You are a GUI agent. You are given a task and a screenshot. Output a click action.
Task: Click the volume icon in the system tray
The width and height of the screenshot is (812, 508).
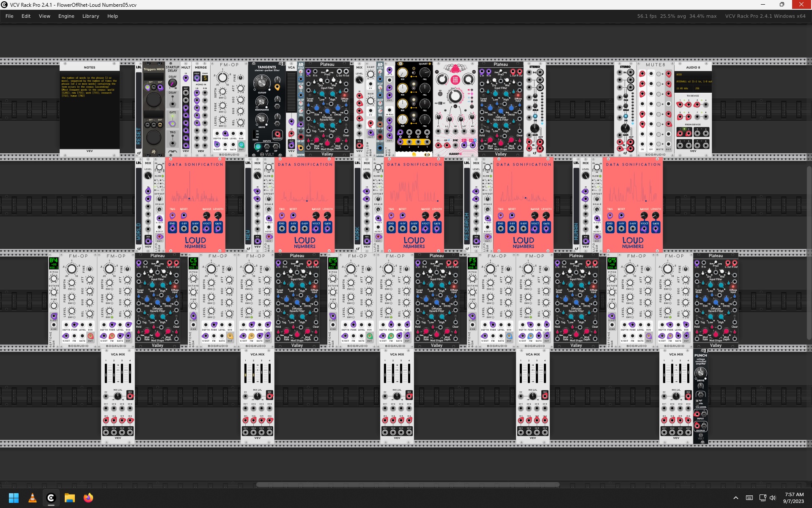773,498
